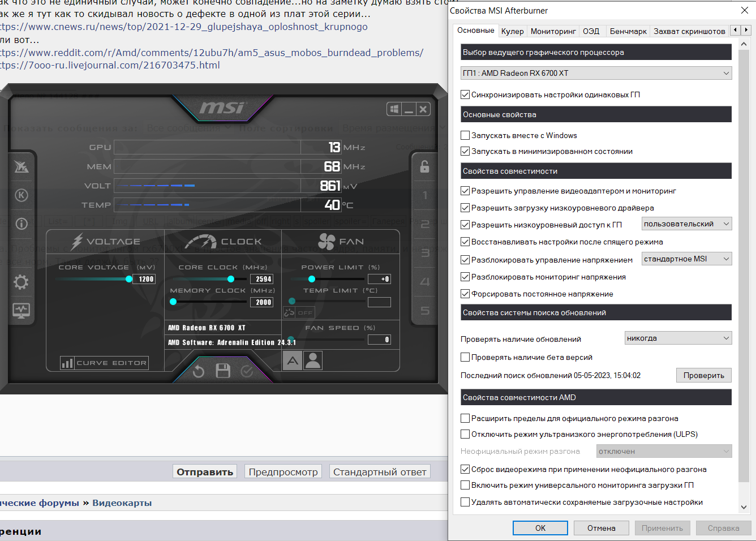Toggle 'Восстанавливать настройки после спящего режима'
This screenshot has height=541, width=756.
[x=465, y=242]
